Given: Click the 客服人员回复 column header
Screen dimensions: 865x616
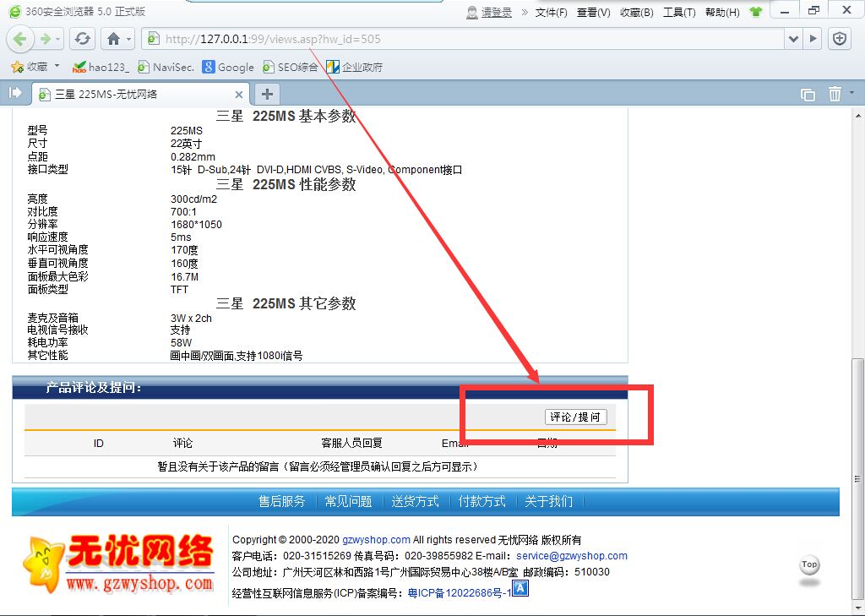Looking at the screenshot, I should 351,444.
